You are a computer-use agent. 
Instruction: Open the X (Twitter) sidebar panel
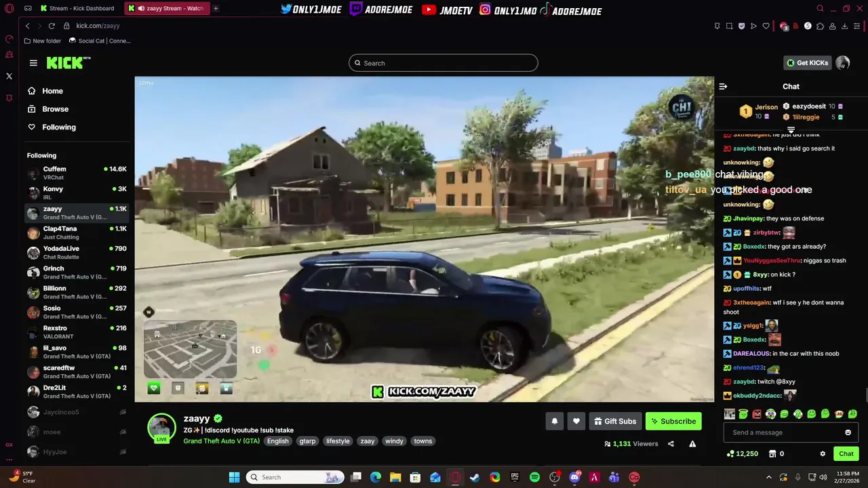[x=9, y=76]
